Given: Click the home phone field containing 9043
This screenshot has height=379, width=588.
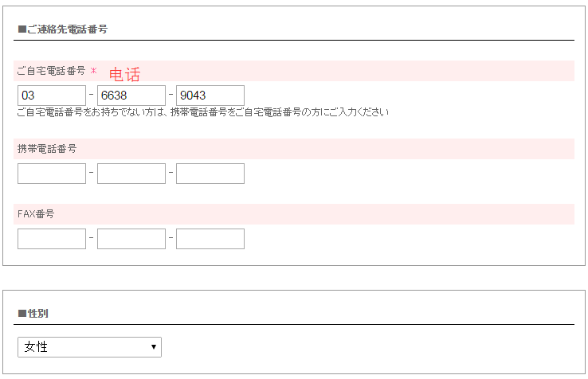Looking at the screenshot, I should pyautogui.click(x=210, y=96).
